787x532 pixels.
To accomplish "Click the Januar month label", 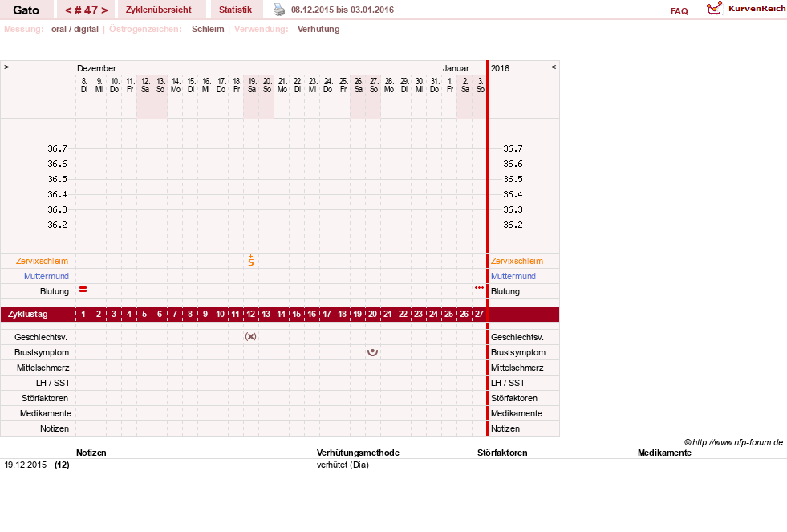I will point(456,68).
